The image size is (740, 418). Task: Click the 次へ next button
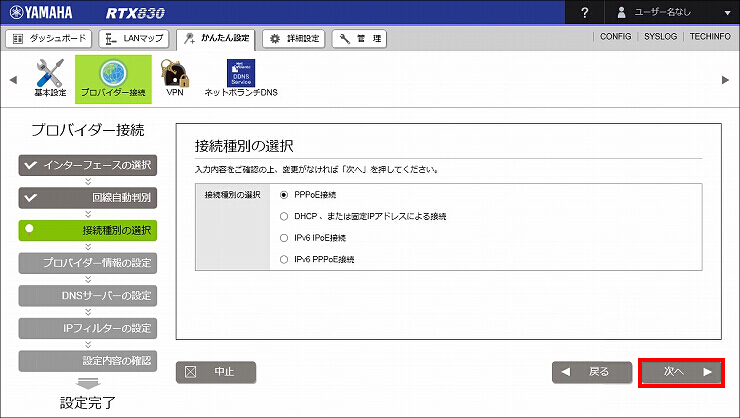click(x=681, y=372)
